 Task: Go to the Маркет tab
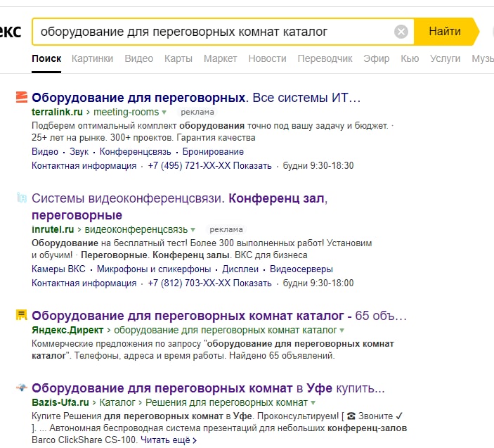pos(220,58)
